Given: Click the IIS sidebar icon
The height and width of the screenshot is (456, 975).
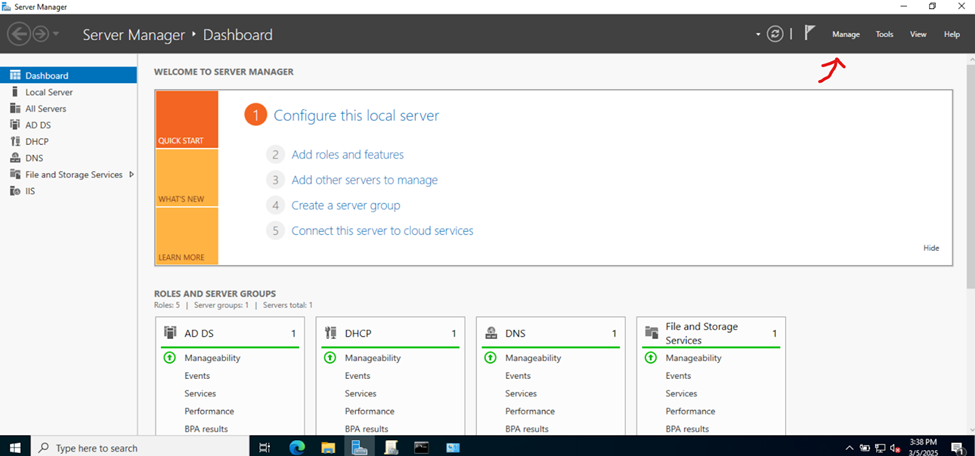Looking at the screenshot, I should pos(16,191).
